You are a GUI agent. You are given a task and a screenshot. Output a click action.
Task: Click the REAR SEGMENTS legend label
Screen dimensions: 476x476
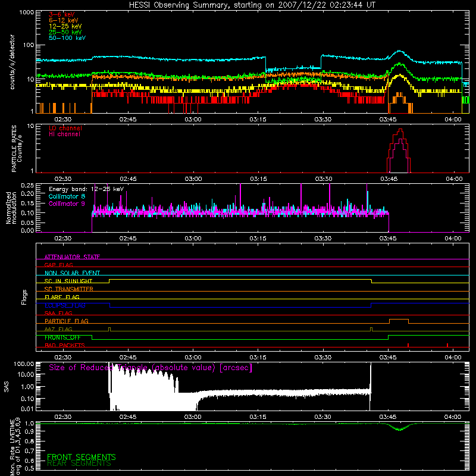(79, 463)
